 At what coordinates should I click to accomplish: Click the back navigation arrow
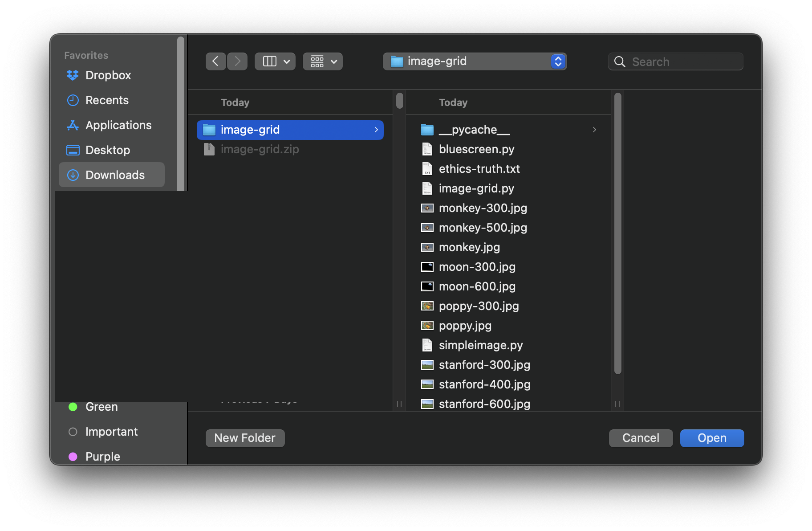pos(215,61)
